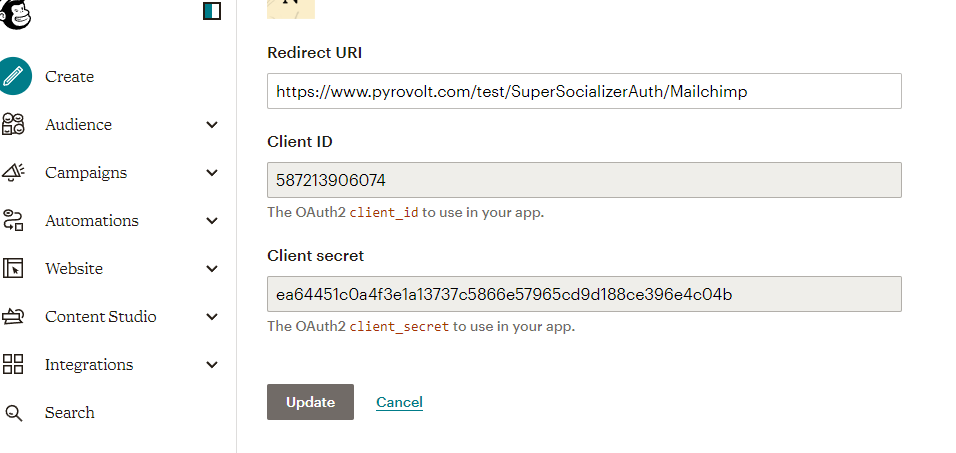Viewport: 956px width, 453px height.
Task: Expand the Campaigns menu chevron
Action: 212,172
